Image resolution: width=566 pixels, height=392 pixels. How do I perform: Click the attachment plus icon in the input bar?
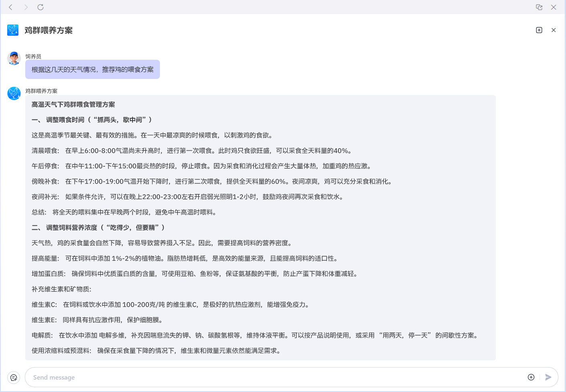531,377
